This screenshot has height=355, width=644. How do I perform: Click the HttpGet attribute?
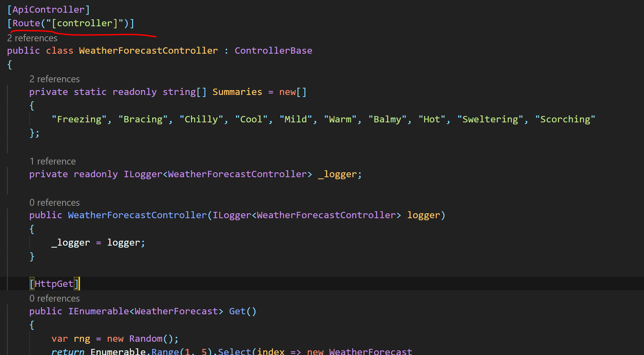[x=54, y=284]
